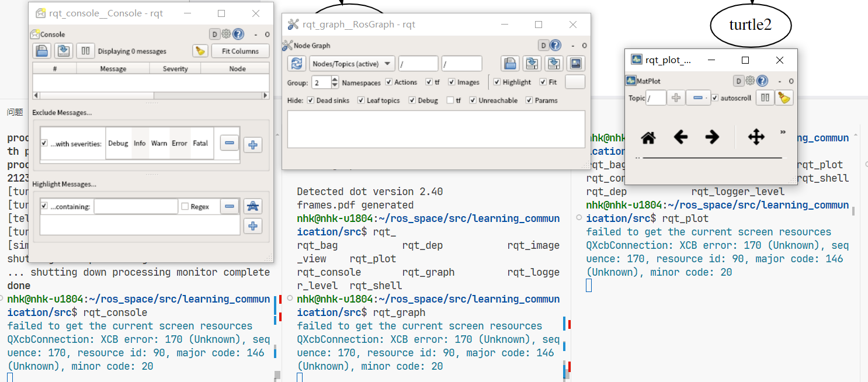Toggle Fit checkbox in Node Graph
The width and height of the screenshot is (868, 382).
[543, 82]
